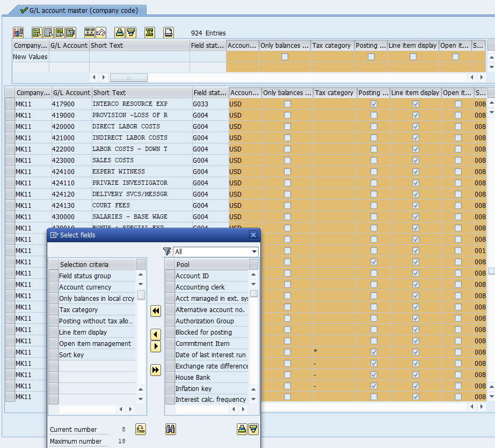Viewport: 495px width, 448px height.
Task: Click the double-left arrow transfer button
Action: 156,311
